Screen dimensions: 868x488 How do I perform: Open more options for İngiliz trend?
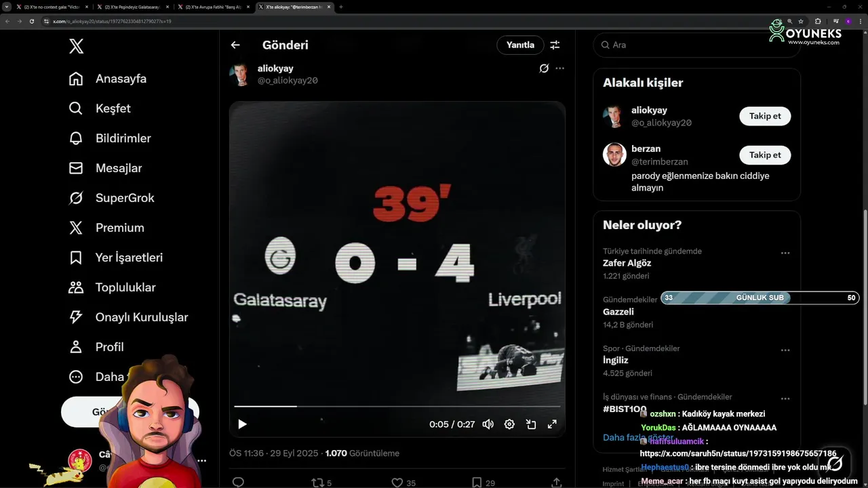(785, 350)
